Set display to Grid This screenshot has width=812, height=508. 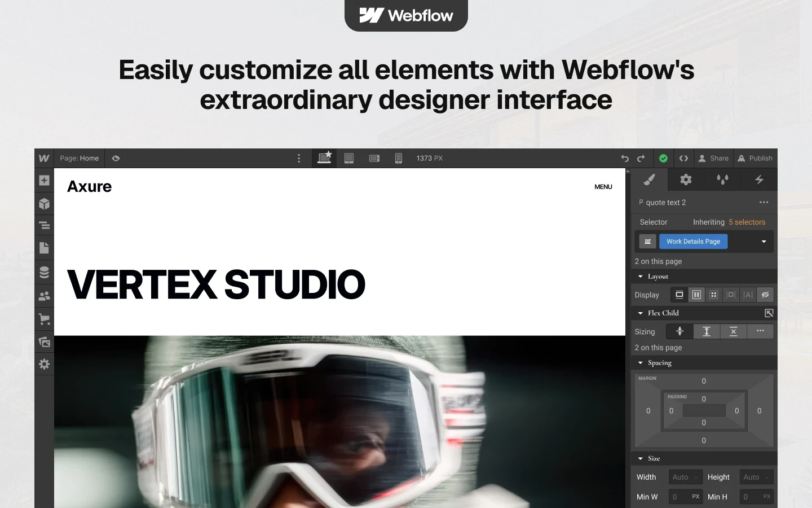coord(713,295)
